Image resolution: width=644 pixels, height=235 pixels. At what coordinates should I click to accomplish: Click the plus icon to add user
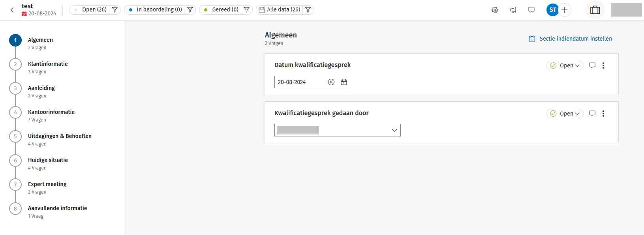pyautogui.click(x=565, y=10)
